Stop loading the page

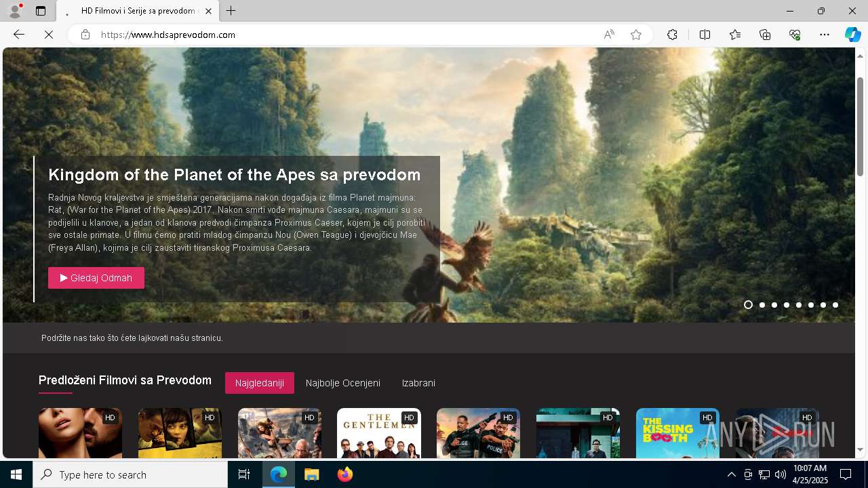49,35
